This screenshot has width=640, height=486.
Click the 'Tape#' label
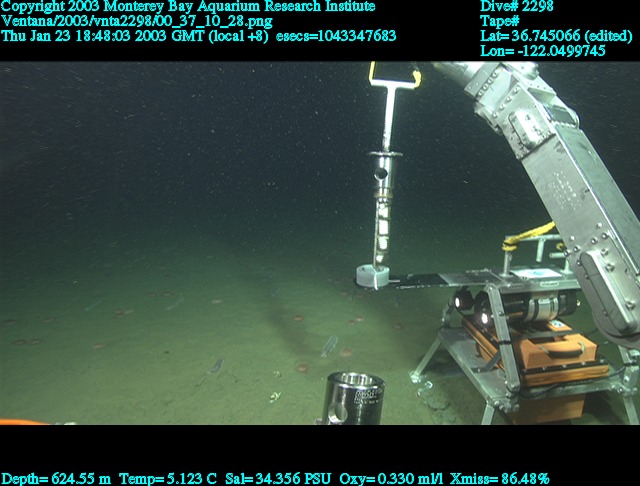pyautogui.click(x=500, y=21)
